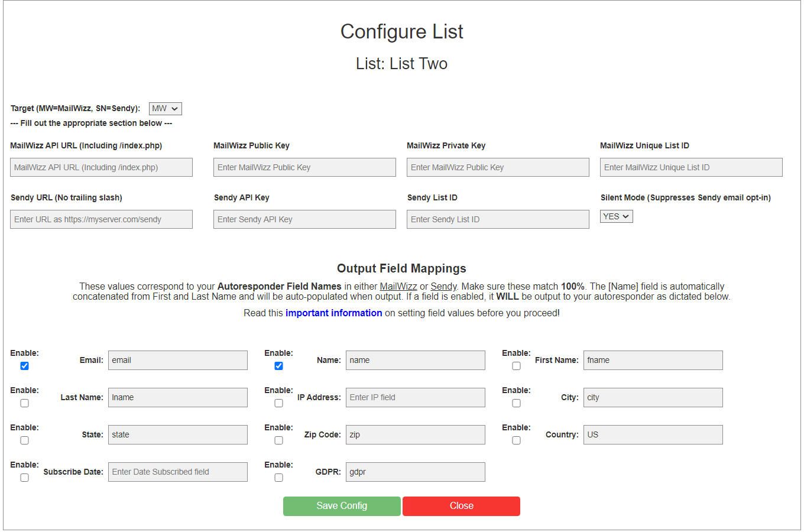This screenshot has height=532, width=804.
Task: Click the Zip Code field containing 'zip'
Action: pyautogui.click(x=416, y=435)
